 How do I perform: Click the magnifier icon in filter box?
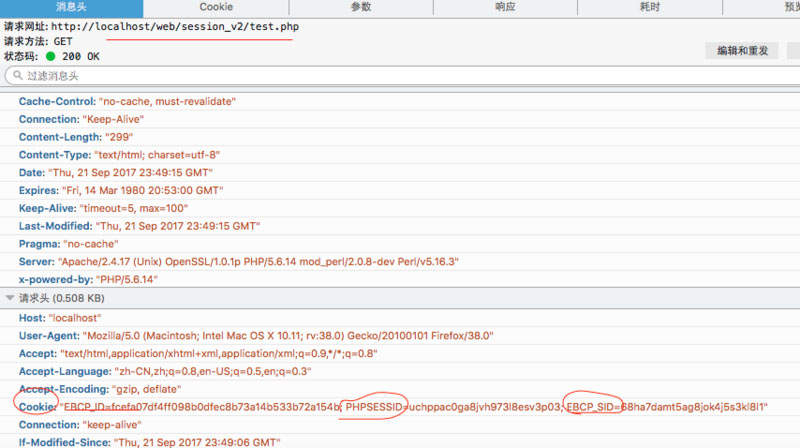[15, 76]
